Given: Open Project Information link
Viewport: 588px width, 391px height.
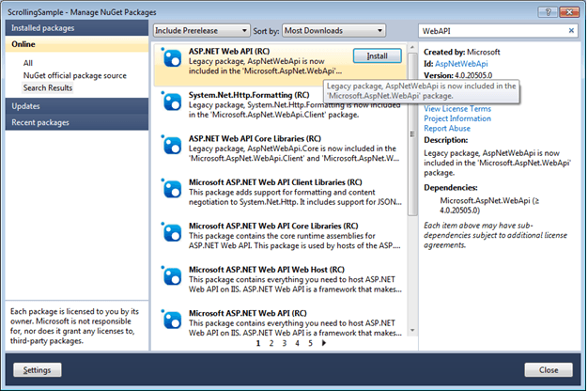Looking at the screenshot, I should coord(457,118).
